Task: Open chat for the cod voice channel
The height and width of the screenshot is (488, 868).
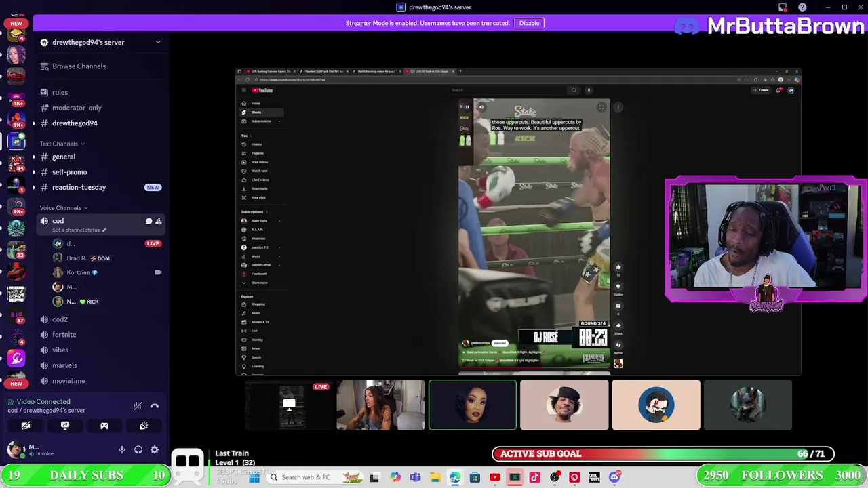Action: point(149,221)
